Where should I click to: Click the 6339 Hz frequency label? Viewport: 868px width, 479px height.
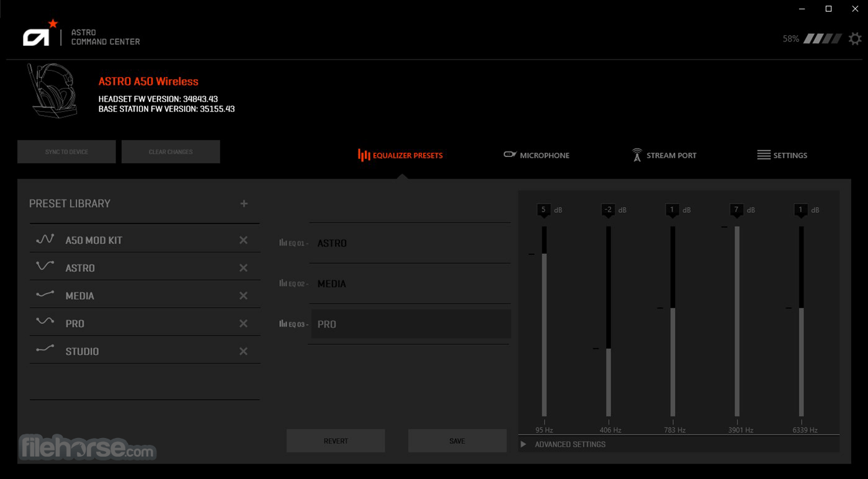(x=805, y=430)
